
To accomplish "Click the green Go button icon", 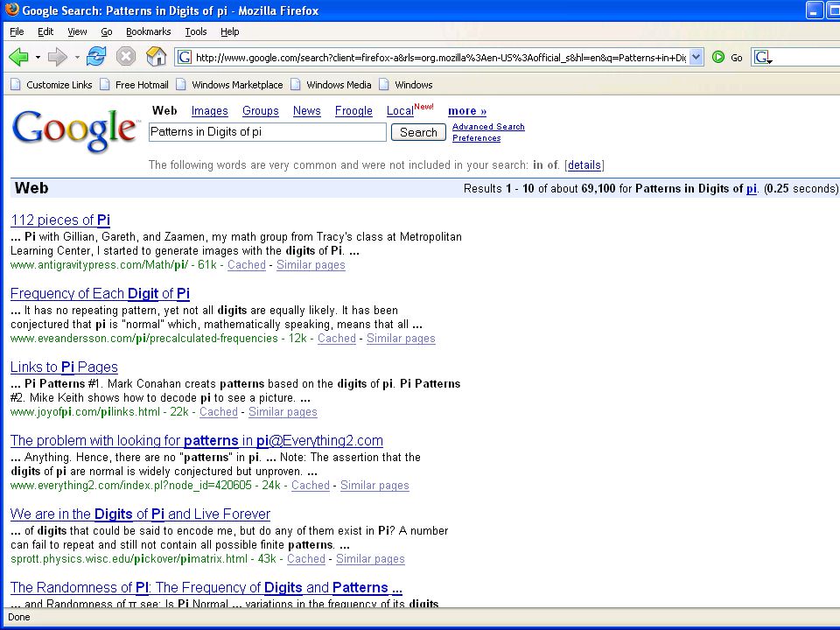I will pyautogui.click(x=718, y=58).
